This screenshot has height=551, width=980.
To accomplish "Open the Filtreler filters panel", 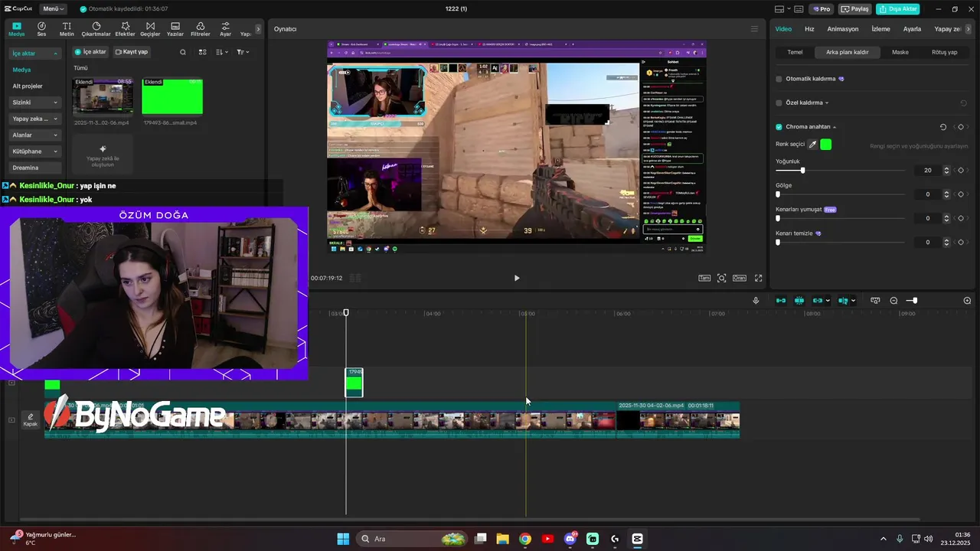I will 200,29.
